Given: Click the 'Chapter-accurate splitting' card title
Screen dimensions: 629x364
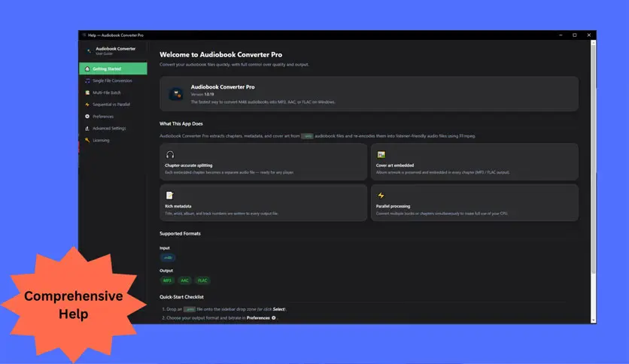Looking at the screenshot, I should coord(189,165).
